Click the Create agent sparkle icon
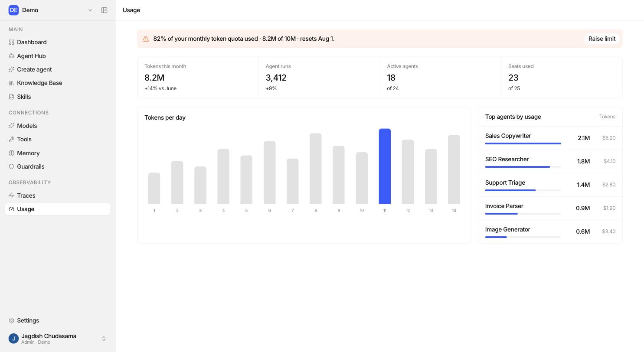This screenshot has height=352, width=644. pos(12,69)
